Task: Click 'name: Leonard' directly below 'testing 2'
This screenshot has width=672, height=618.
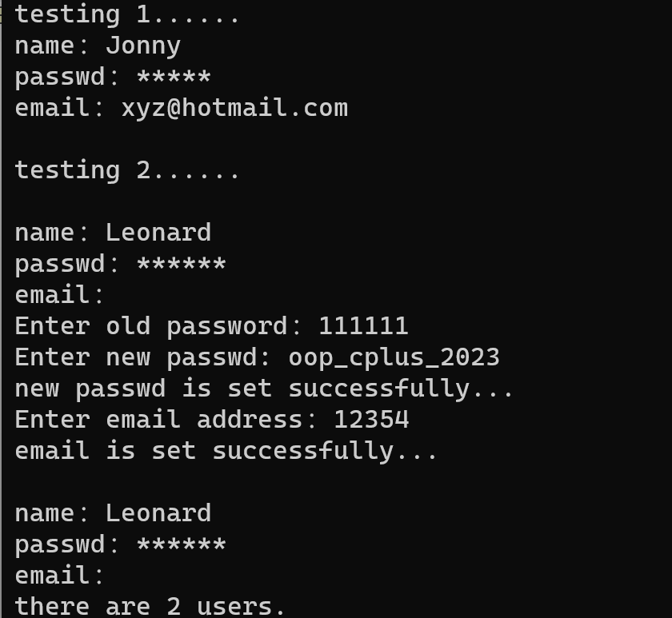Action: point(113,233)
